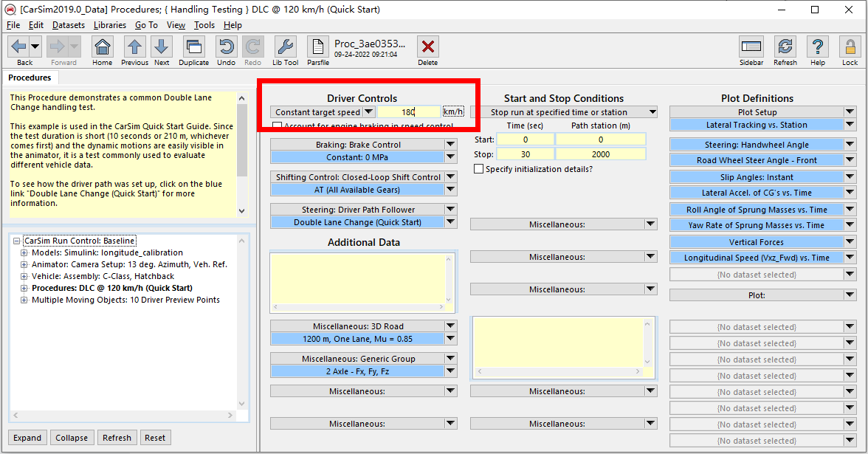This screenshot has width=868, height=454.
Task: Open 2 Axle - Fx, Fy, Fz link
Action: pos(357,371)
